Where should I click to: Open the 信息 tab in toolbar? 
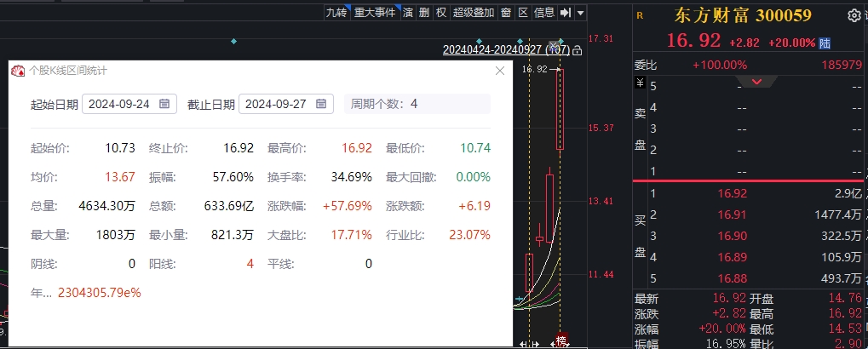pyautogui.click(x=543, y=13)
